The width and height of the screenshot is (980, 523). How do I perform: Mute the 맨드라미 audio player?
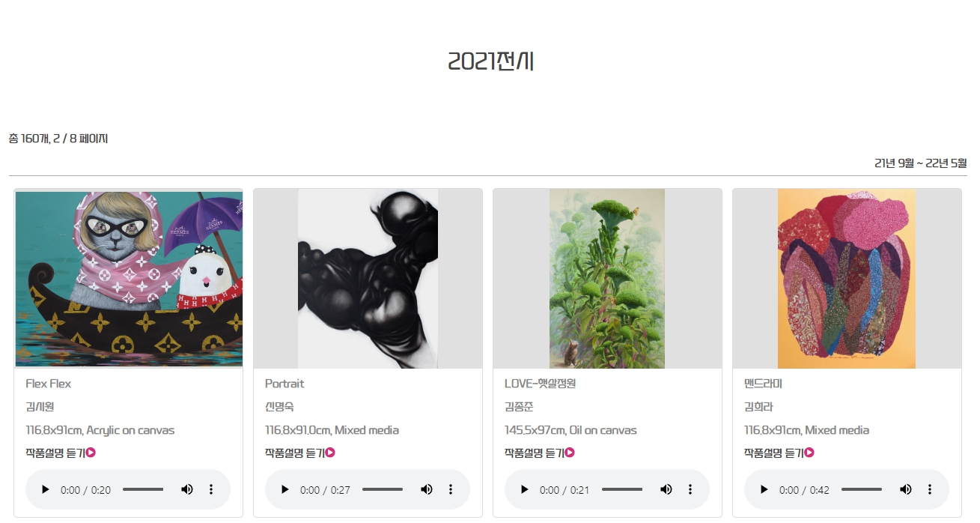(x=906, y=489)
